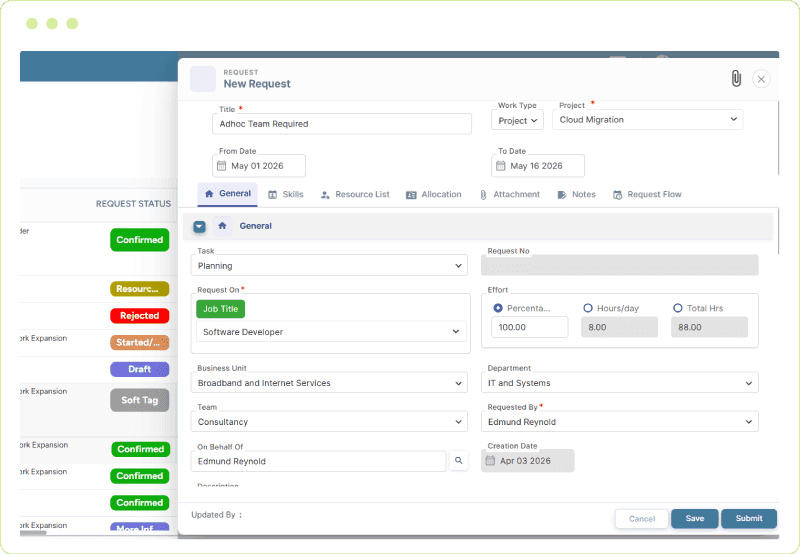Screen dimensions: 800x554
Task: Open To Date calendar icon
Action: [x=501, y=166]
